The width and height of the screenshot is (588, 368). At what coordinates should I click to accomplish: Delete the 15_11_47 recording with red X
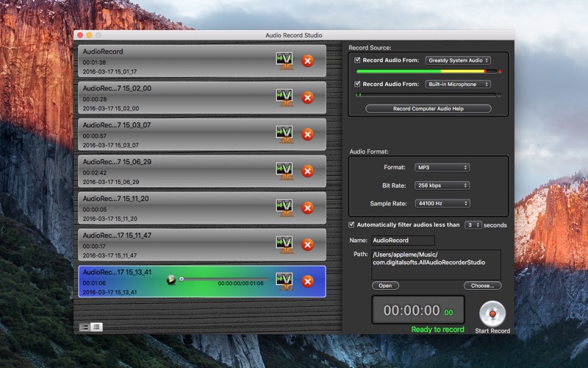pyautogui.click(x=307, y=245)
